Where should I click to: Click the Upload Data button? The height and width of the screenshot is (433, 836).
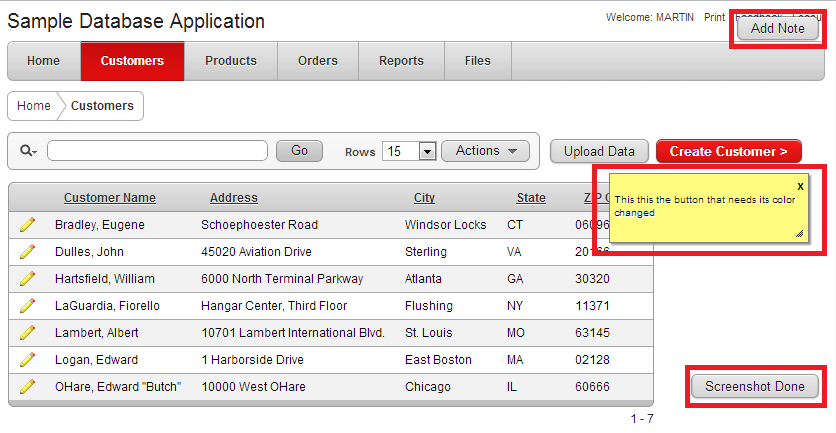[x=599, y=152]
